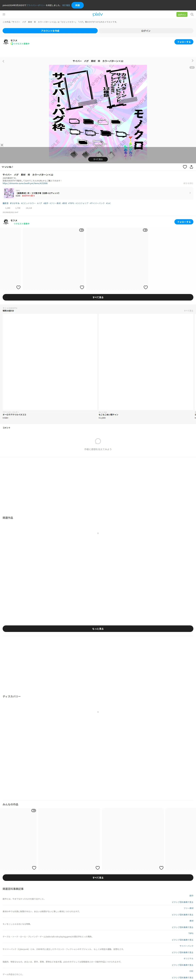
Task: Click the pixiv logo
Action: (x=98, y=15)
